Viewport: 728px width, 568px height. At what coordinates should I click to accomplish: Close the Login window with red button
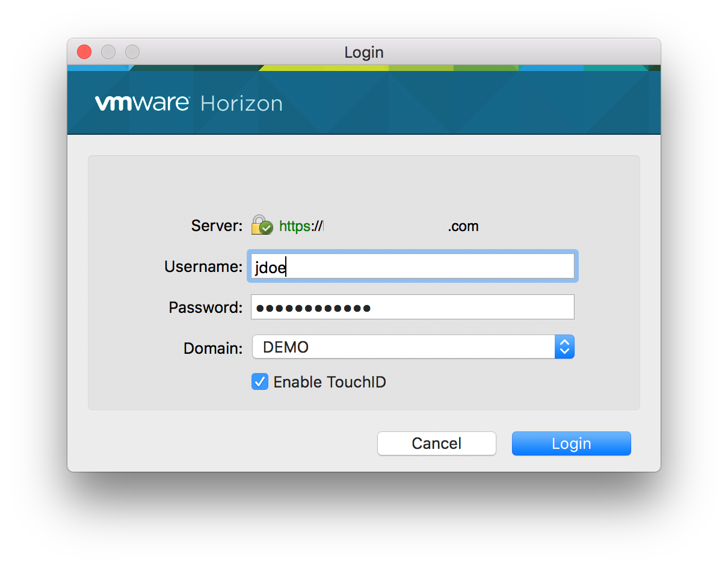[84, 52]
